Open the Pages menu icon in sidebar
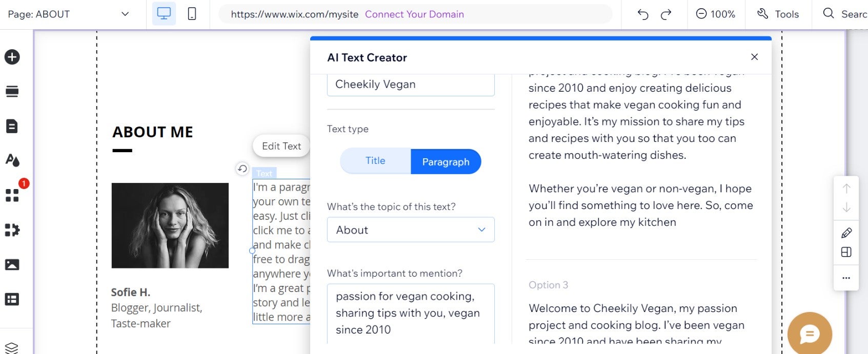This screenshot has height=354, width=868. pyautogui.click(x=12, y=126)
